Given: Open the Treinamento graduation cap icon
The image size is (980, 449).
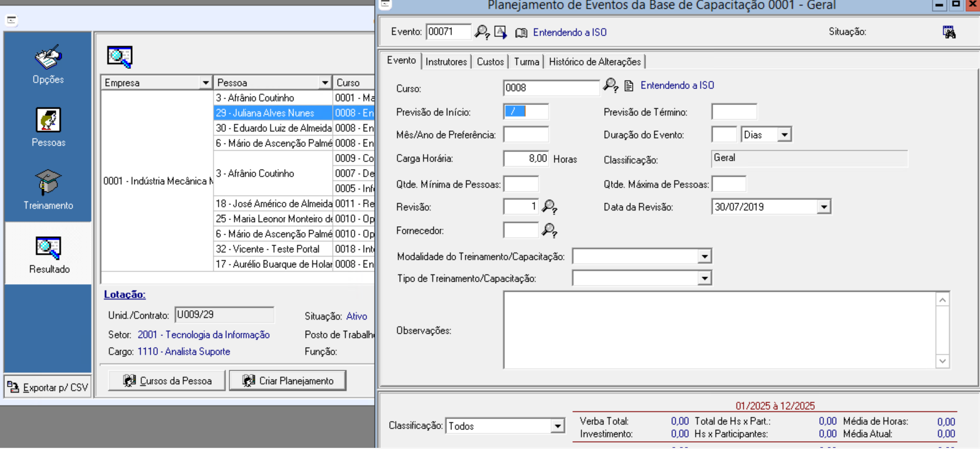Looking at the screenshot, I should tap(48, 183).
